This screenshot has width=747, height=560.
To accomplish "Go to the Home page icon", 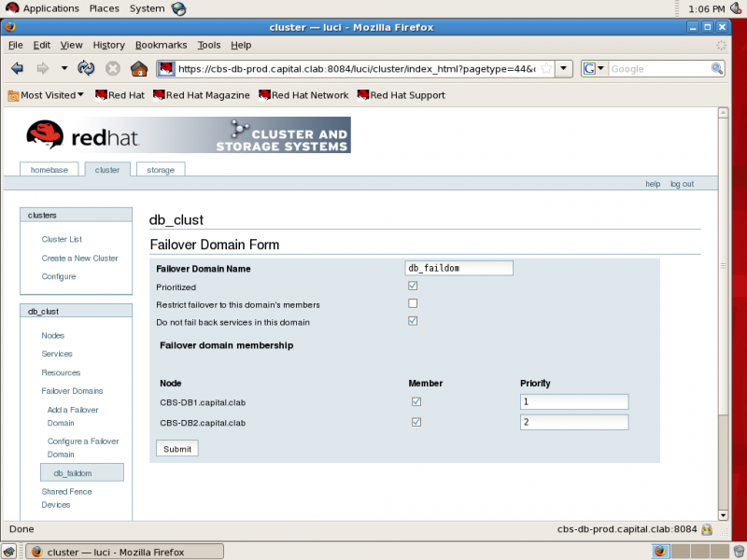I will [139, 68].
